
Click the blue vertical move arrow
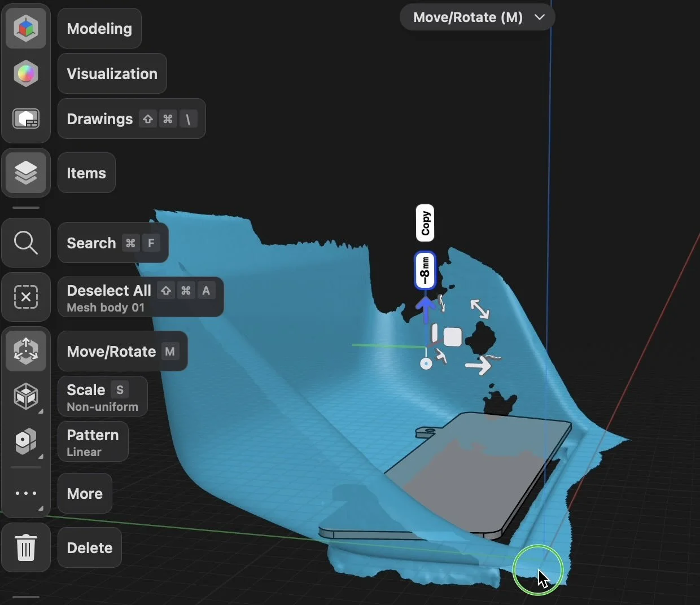425,310
